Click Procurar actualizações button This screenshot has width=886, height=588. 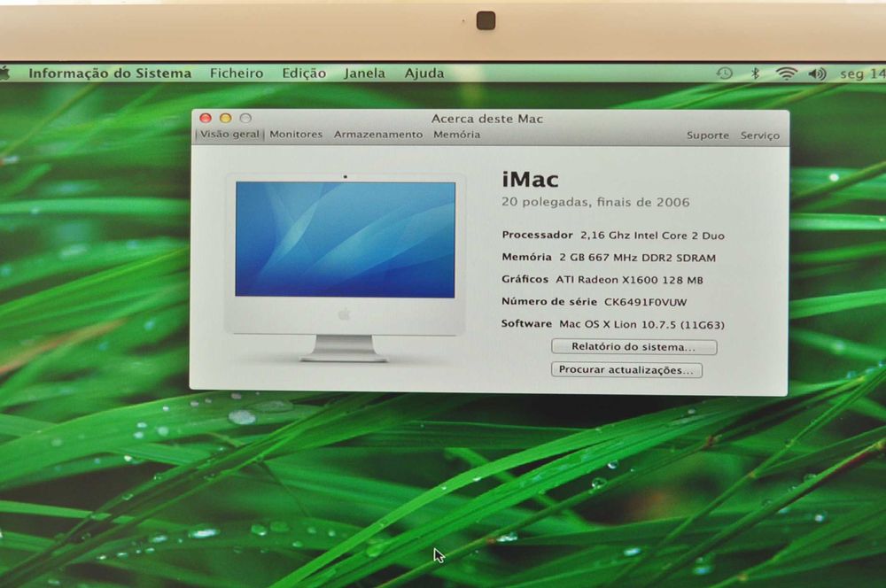point(626,370)
